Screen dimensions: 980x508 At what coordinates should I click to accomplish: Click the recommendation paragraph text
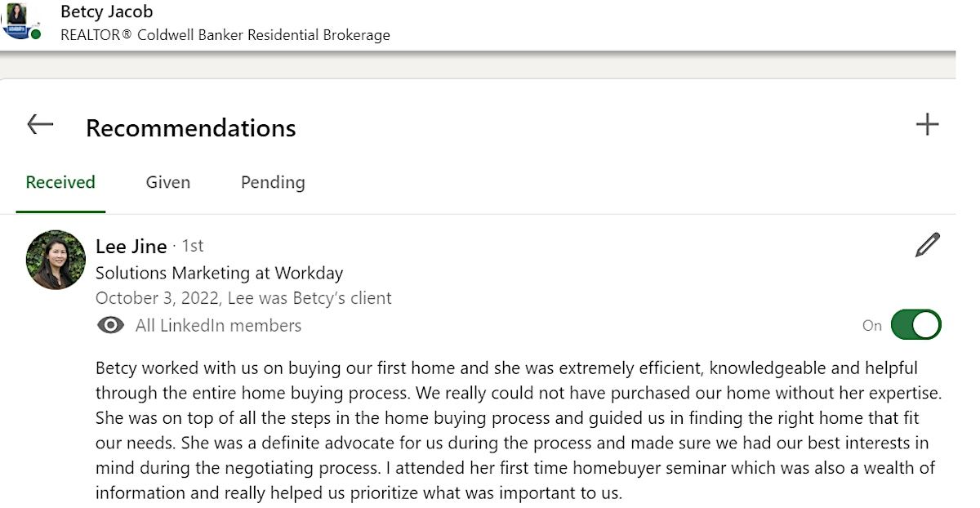[x=514, y=430]
